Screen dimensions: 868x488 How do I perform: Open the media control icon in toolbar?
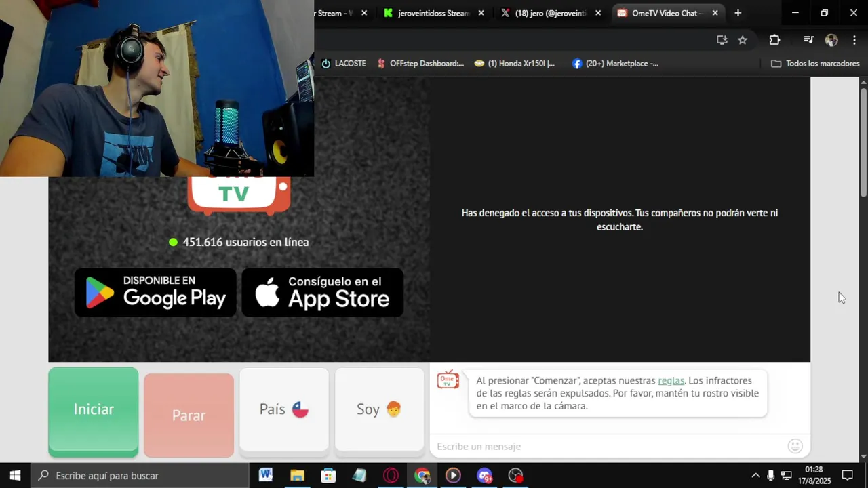click(808, 40)
